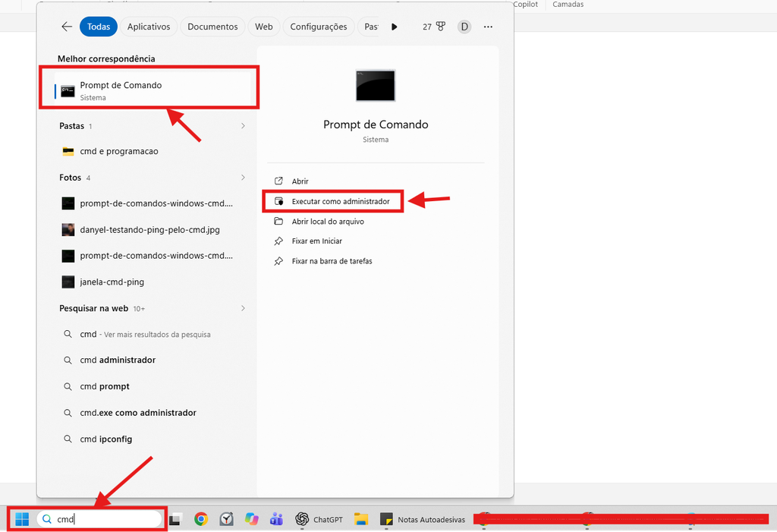
Task: Select the Todas filter tab
Action: [x=99, y=27]
